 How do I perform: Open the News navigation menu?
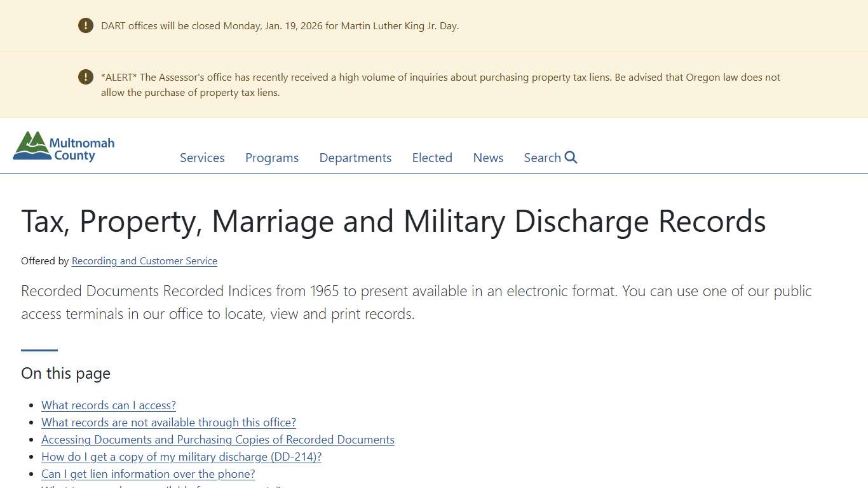coord(487,158)
